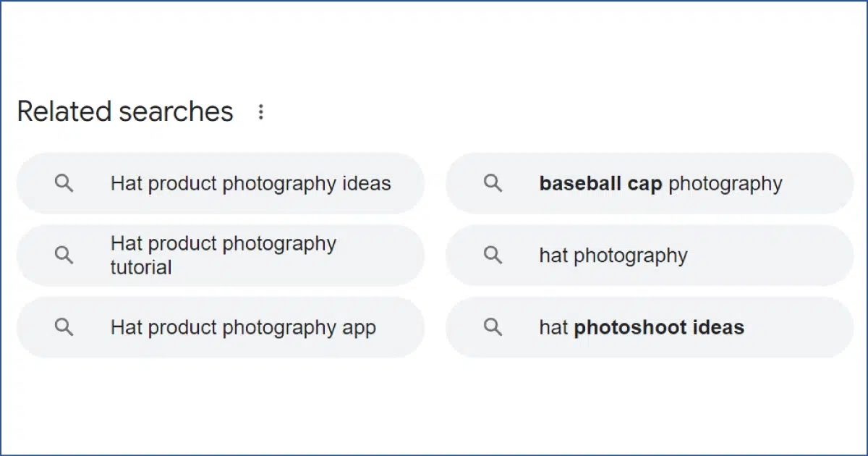
Task: Choose the 'Hat product photography app' related search
Action: [221, 327]
